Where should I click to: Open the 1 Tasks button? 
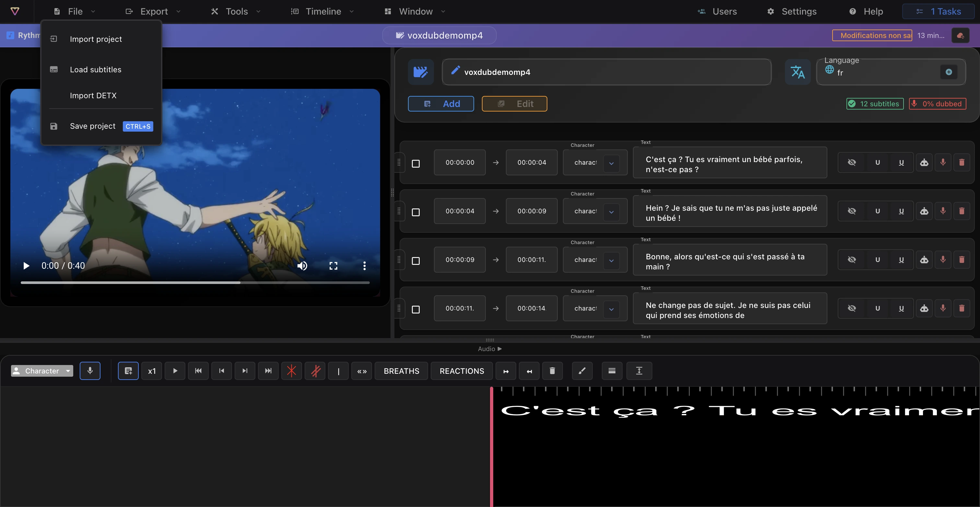tap(938, 11)
